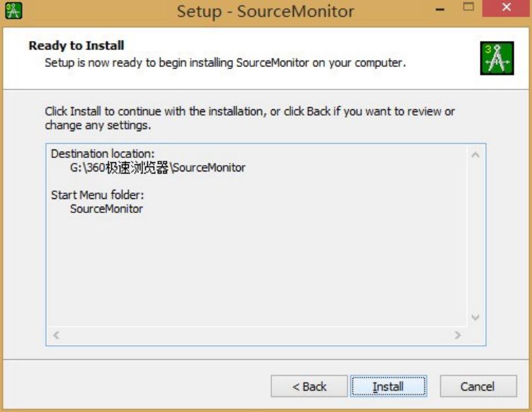Close the SourceMonitor Setup dialog

coord(506,10)
